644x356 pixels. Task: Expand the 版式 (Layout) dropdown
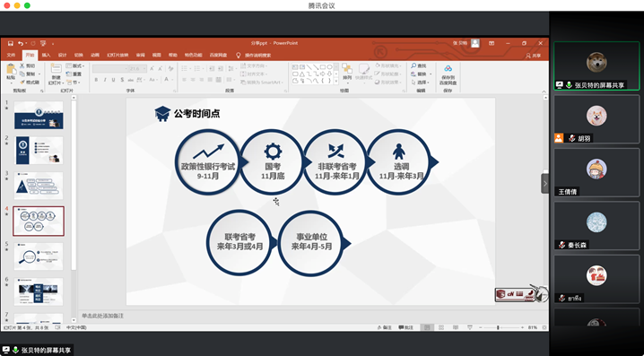[75, 65]
